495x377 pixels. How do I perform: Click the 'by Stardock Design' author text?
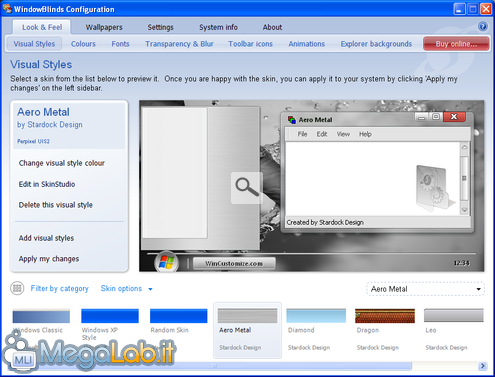pos(50,125)
